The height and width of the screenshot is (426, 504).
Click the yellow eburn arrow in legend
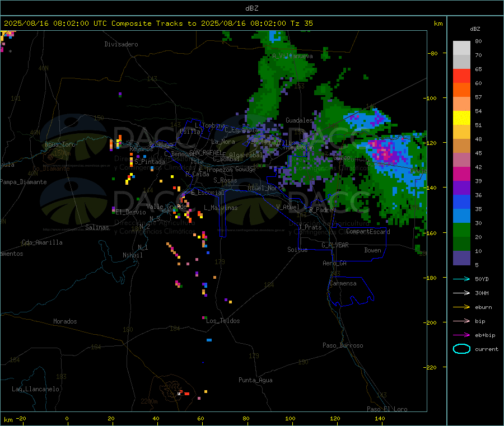point(461,307)
